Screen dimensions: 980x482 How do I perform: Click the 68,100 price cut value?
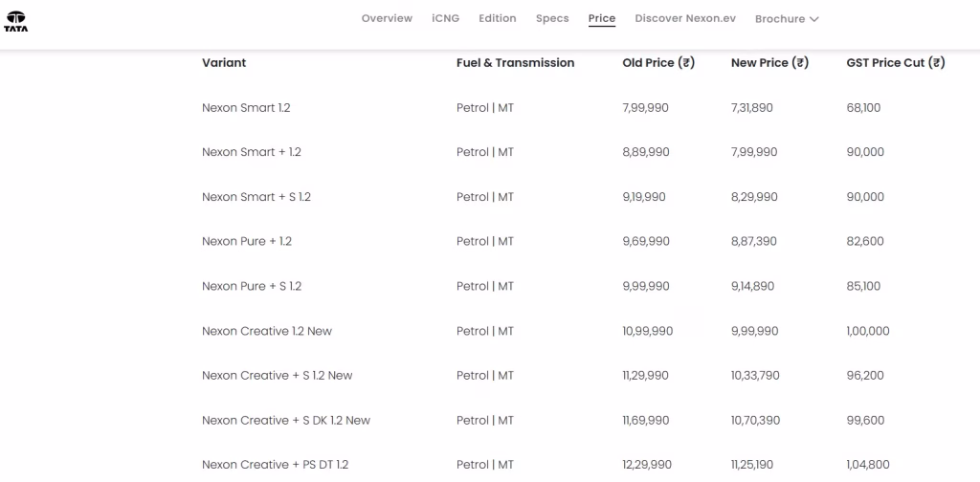tap(864, 107)
